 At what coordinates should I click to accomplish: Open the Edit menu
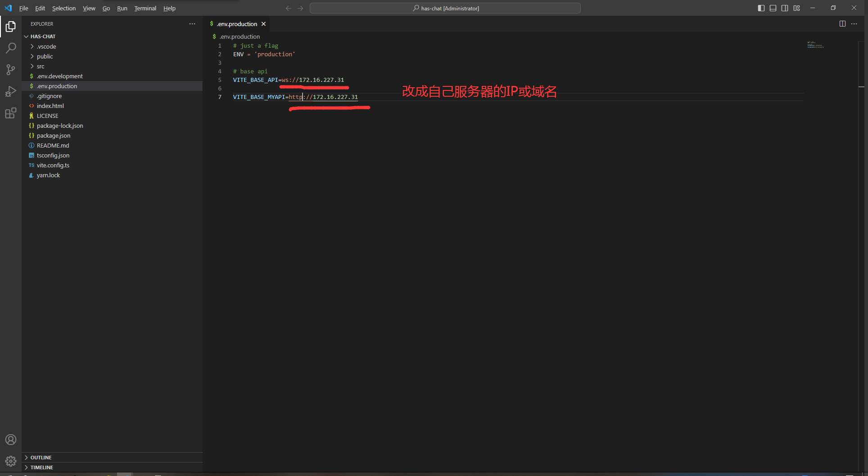(x=40, y=8)
